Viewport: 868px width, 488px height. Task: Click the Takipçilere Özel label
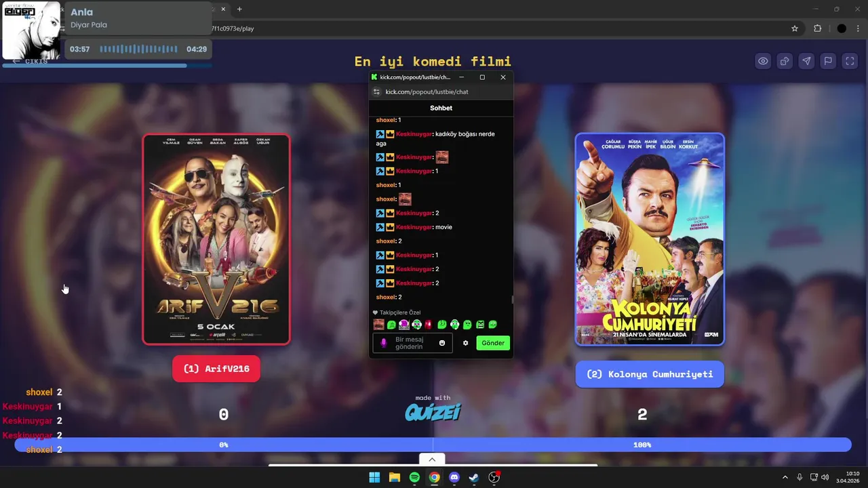coord(400,312)
